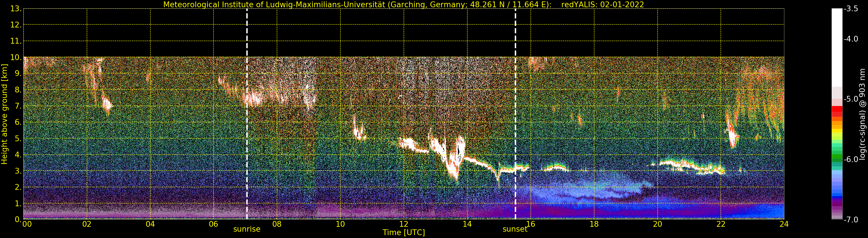Click the 'sunset' label below the time axis
Viewport: 868px width, 238px height.
point(515,229)
